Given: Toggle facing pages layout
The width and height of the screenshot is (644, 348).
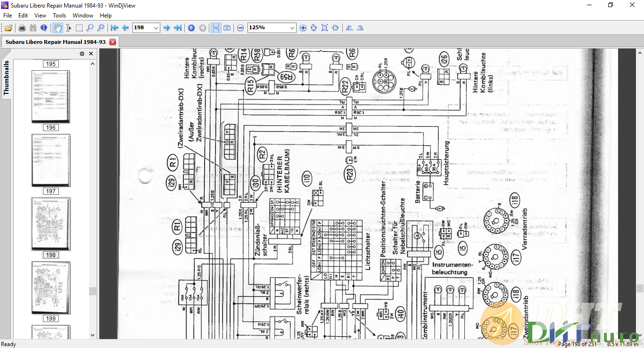Looking at the screenshot, I should click(227, 28).
